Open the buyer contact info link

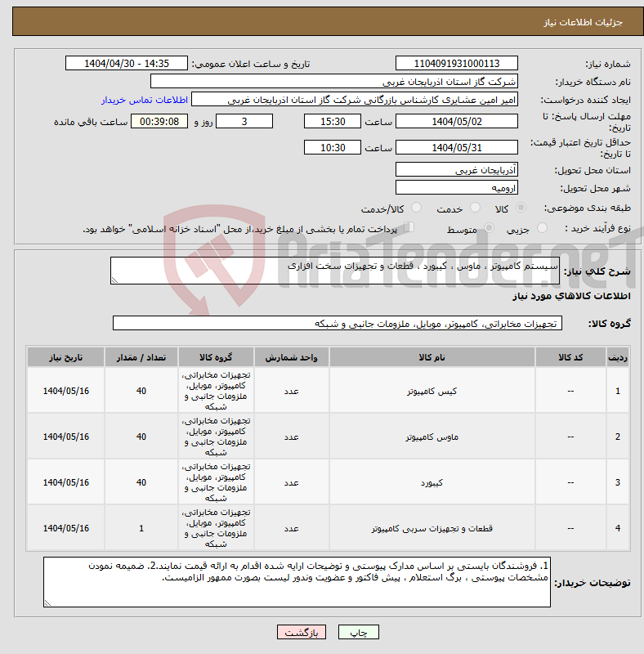(x=145, y=100)
